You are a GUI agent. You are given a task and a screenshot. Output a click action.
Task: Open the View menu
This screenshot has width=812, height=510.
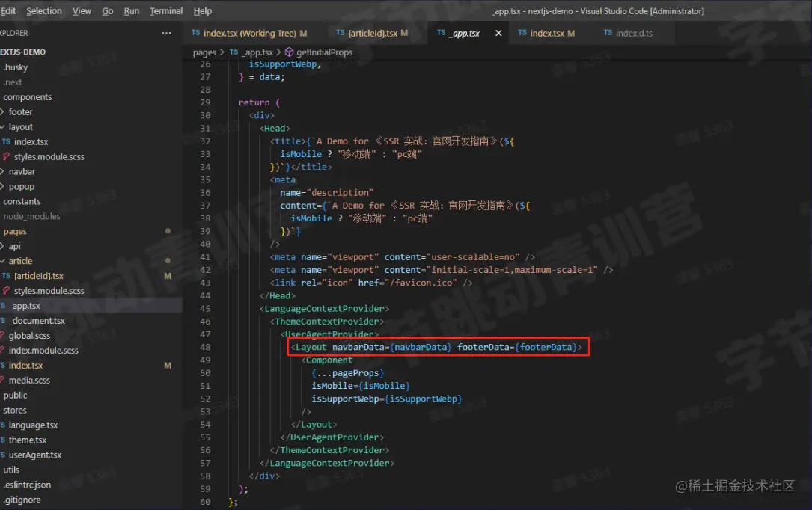coord(82,11)
